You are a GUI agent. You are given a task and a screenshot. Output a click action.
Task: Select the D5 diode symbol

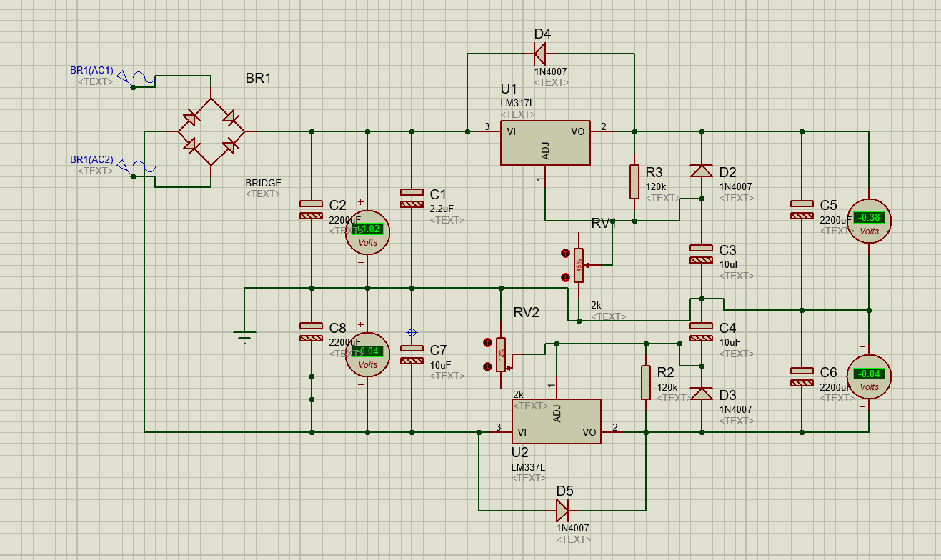pos(562,511)
